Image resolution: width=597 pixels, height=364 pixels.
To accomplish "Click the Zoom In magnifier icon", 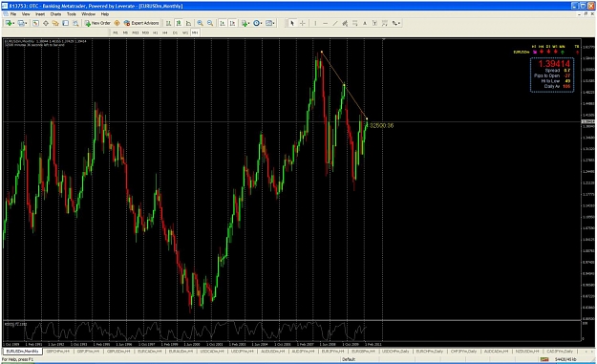I will (200, 23).
